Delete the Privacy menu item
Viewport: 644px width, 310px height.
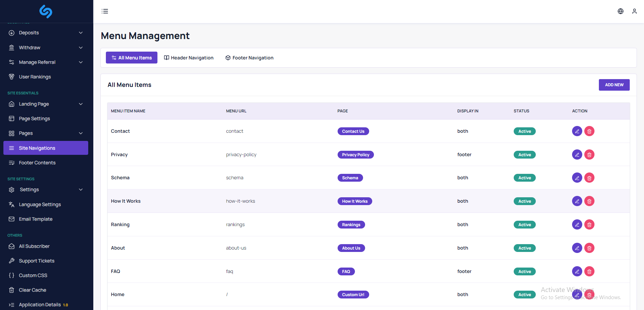click(x=589, y=154)
